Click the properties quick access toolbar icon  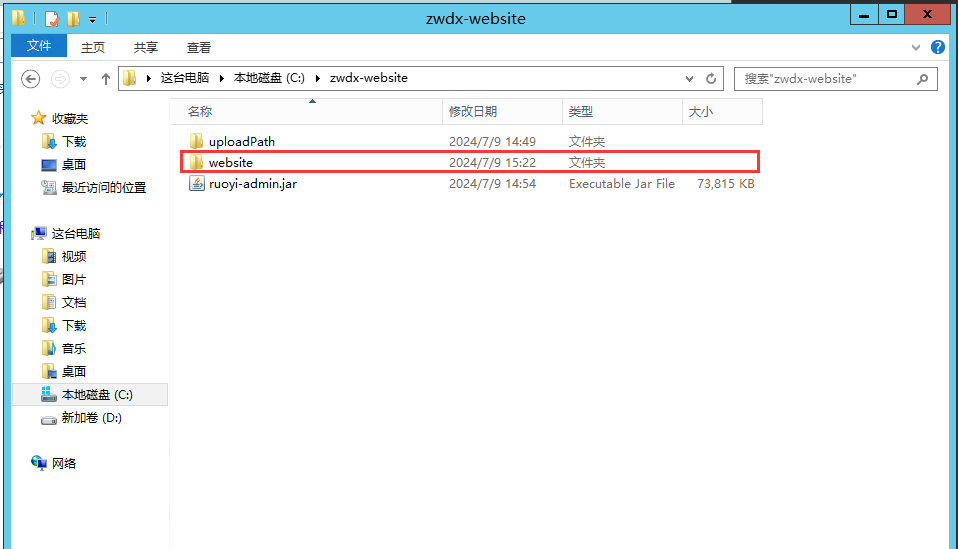pos(53,19)
